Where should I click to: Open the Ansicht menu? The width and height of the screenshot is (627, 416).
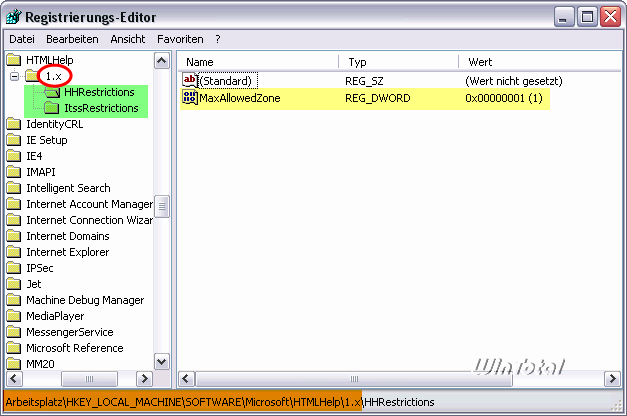(128, 39)
